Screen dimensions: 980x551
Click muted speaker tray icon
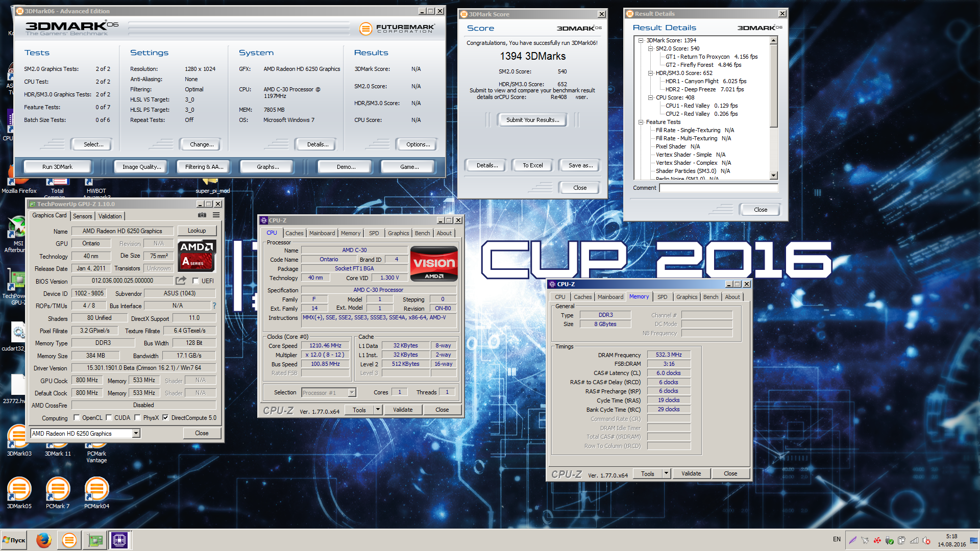pos(926,540)
